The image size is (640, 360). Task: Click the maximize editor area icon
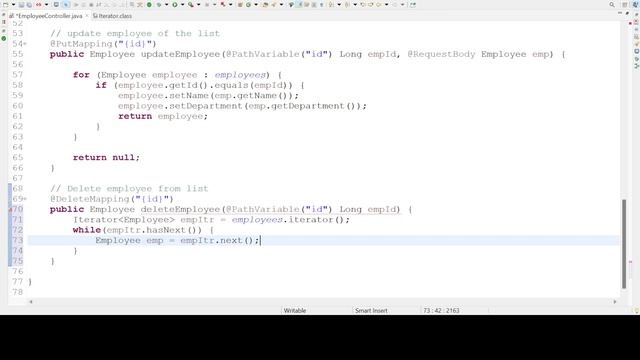click(x=627, y=13)
